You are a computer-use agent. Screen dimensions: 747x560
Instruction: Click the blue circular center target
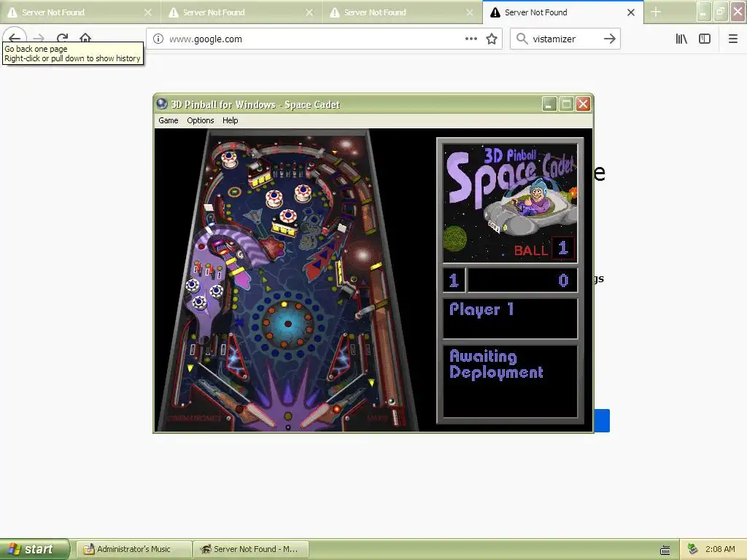click(287, 324)
